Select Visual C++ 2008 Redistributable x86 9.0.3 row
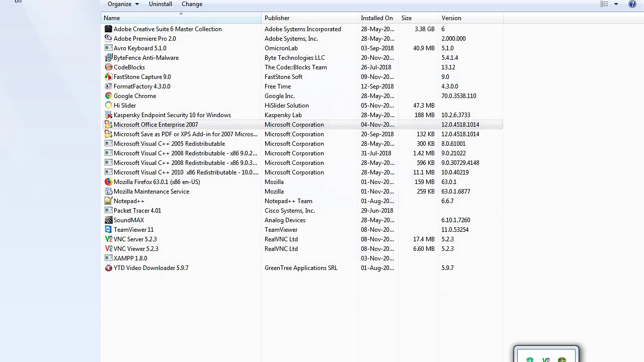 coord(302,163)
